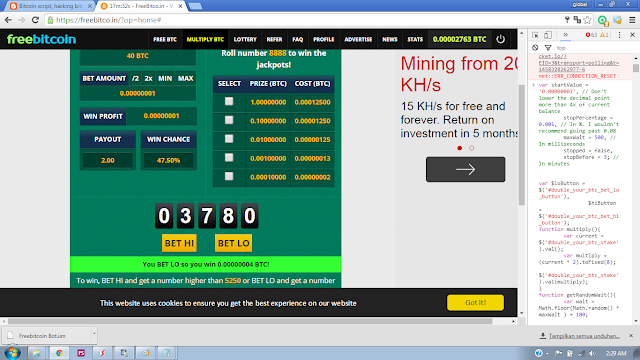640x360 pixels.
Task: Dismiss cookie notice with Got it!
Action: click(476, 303)
